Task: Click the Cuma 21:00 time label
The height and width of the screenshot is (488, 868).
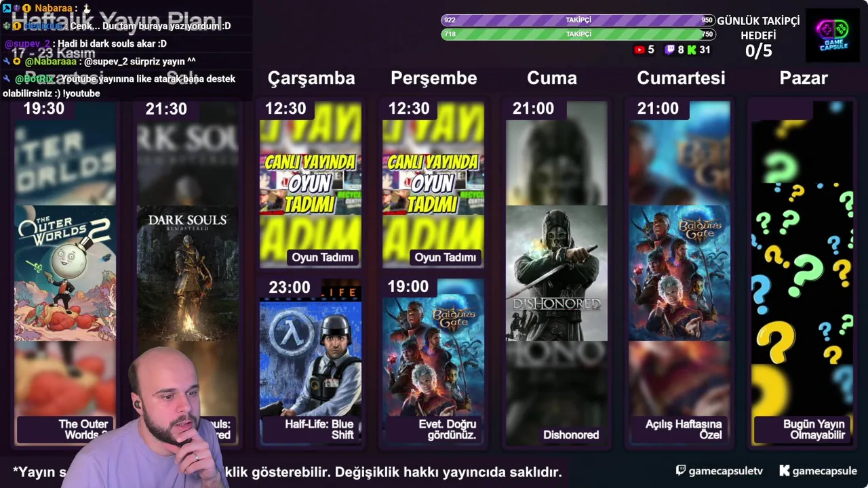Action: click(x=533, y=108)
